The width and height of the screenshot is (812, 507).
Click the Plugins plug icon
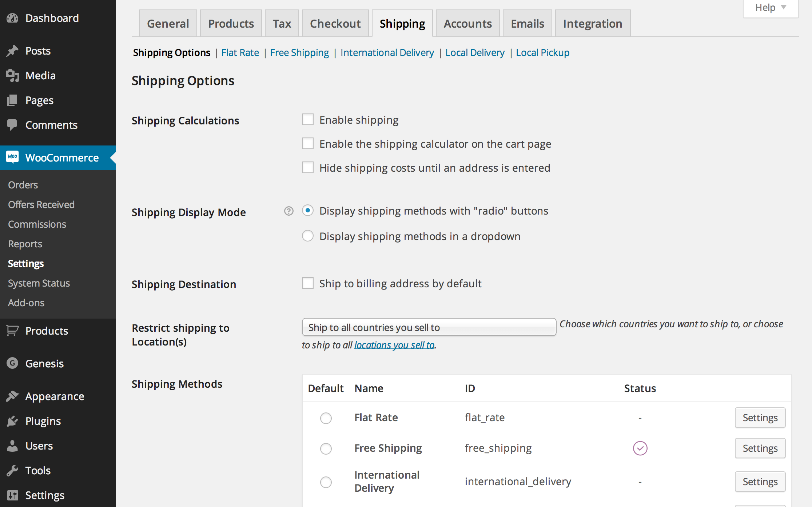click(12, 421)
